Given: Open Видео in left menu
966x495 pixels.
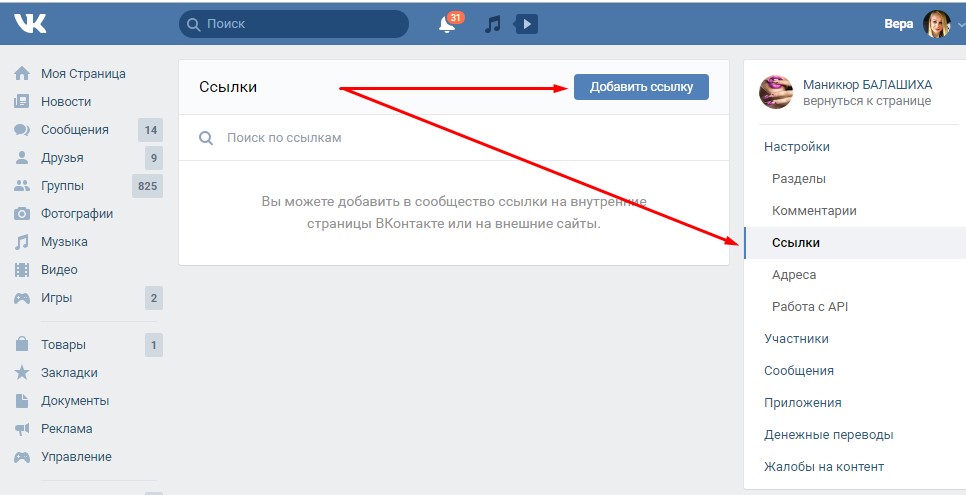Looking at the screenshot, I should (59, 269).
